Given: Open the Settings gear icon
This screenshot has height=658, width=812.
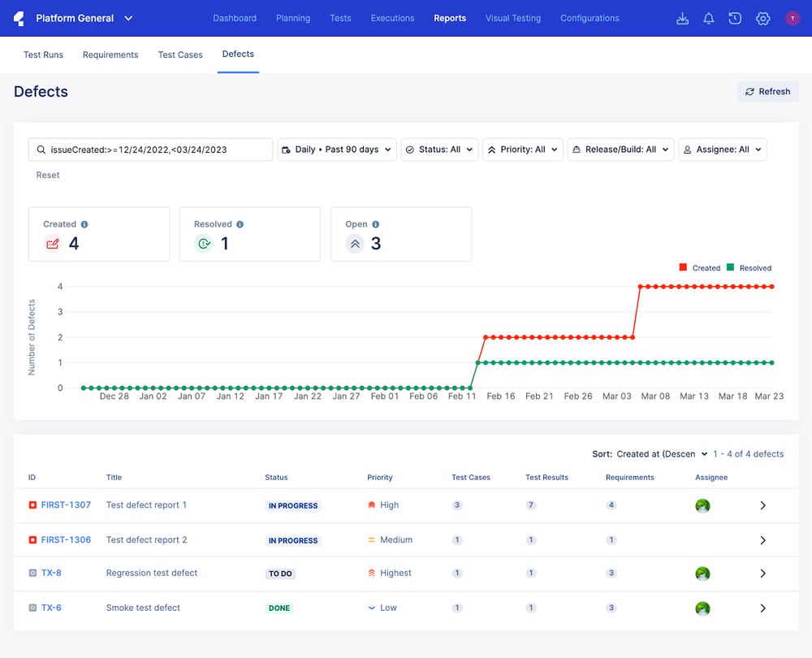Looking at the screenshot, I should [x=762, y=18].
